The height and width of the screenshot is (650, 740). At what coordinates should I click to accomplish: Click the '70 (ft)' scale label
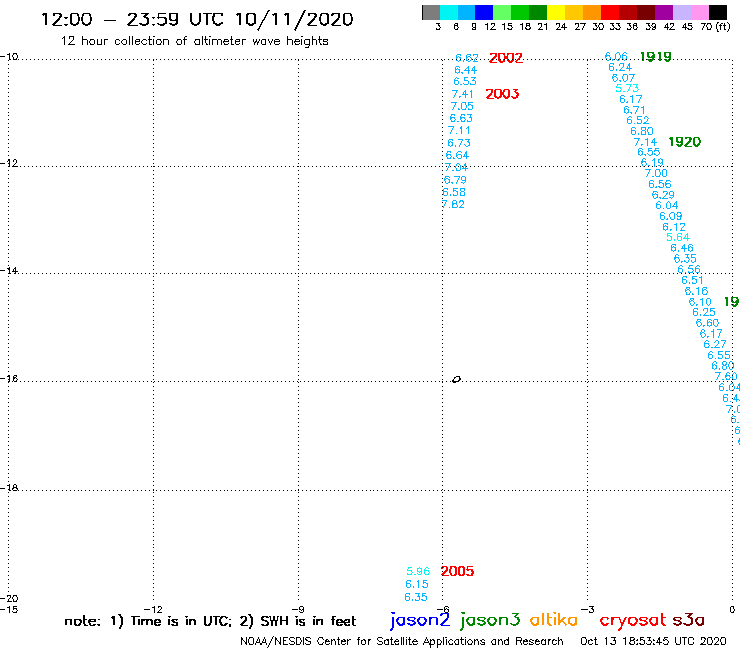(715, 26)
